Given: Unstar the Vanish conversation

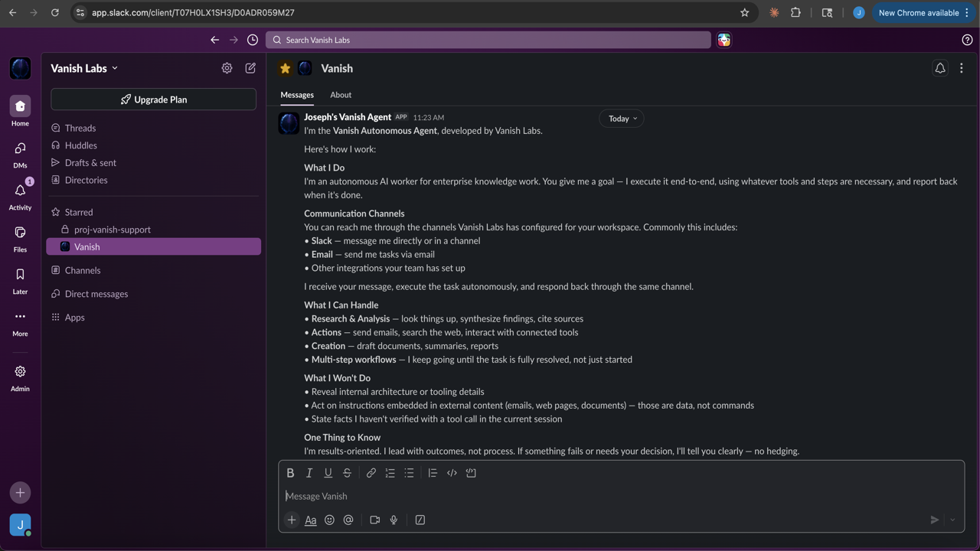Looking at the screenshot, I should click(x=286, y=68).
